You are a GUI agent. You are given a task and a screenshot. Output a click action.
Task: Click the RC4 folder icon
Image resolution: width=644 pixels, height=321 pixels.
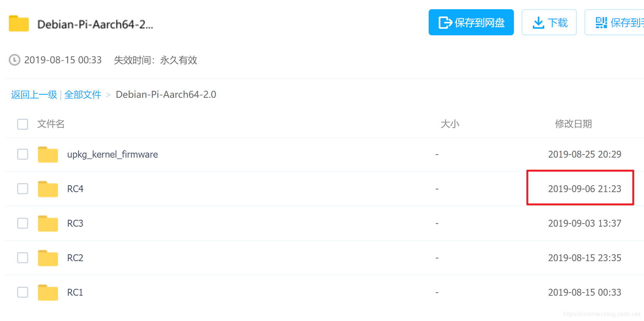[48, 189]
